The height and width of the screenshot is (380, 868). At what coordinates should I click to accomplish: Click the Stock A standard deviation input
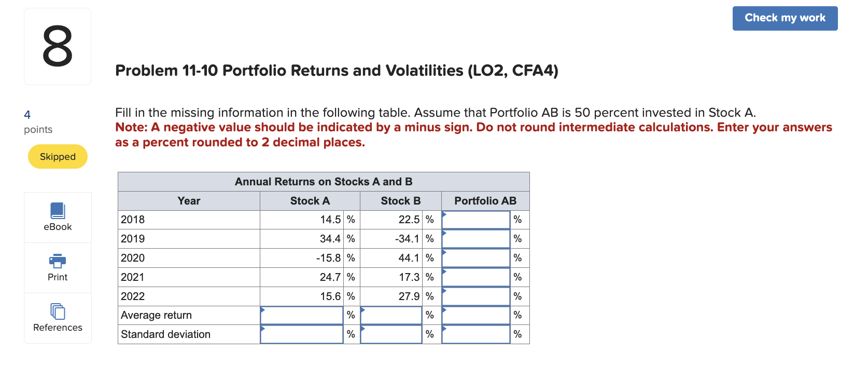click(301, 334)
